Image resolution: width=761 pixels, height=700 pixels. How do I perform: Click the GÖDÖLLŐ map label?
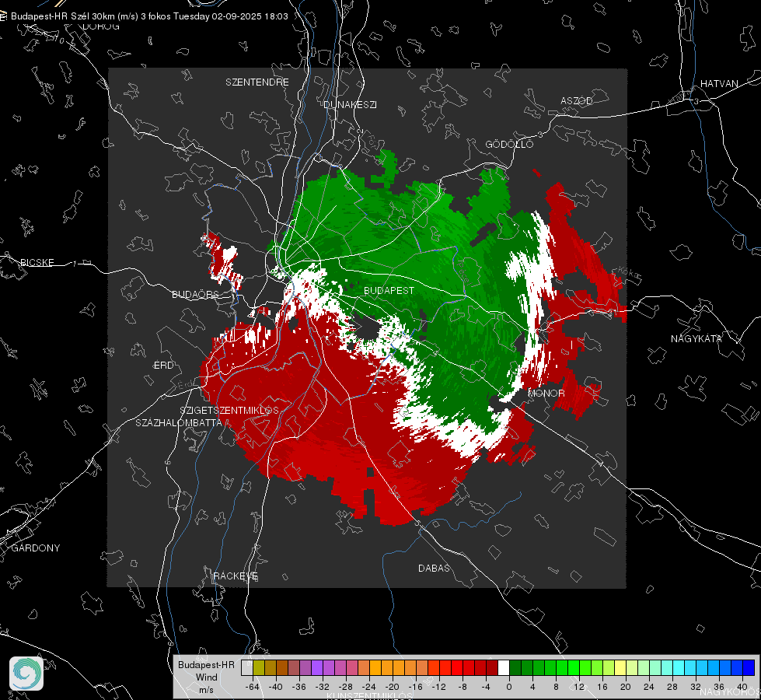pyautogui.click(x=509, y=144)
